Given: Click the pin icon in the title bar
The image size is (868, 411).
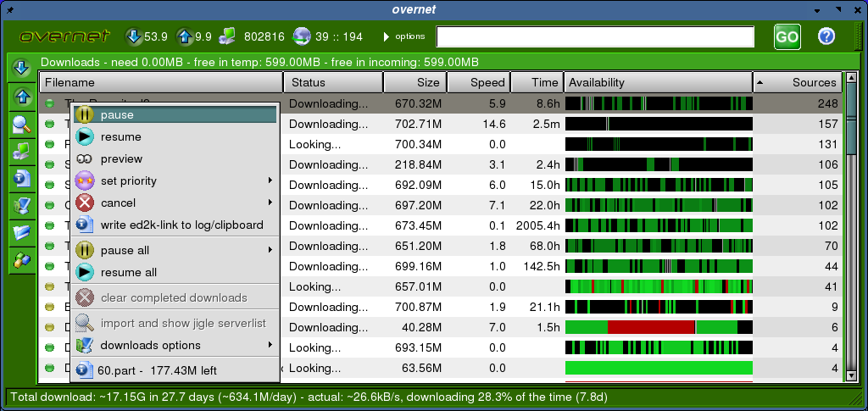Looking at the screenshot, I should [10, 9].
